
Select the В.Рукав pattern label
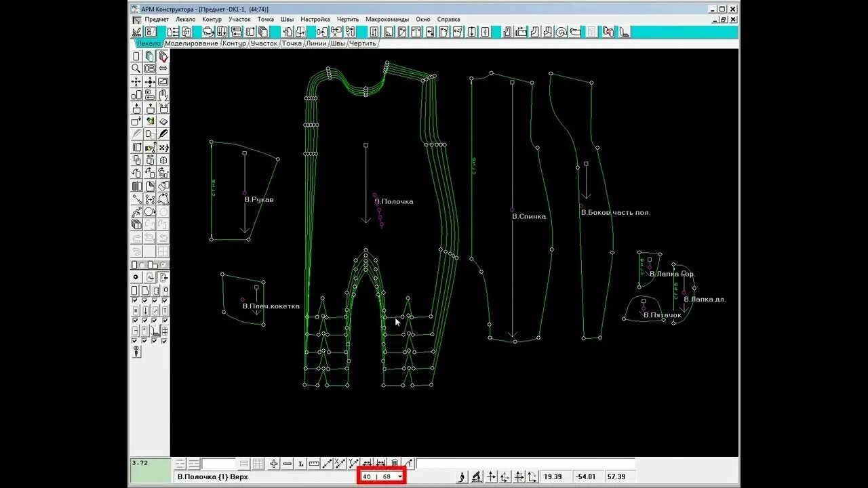coord(259,200)
